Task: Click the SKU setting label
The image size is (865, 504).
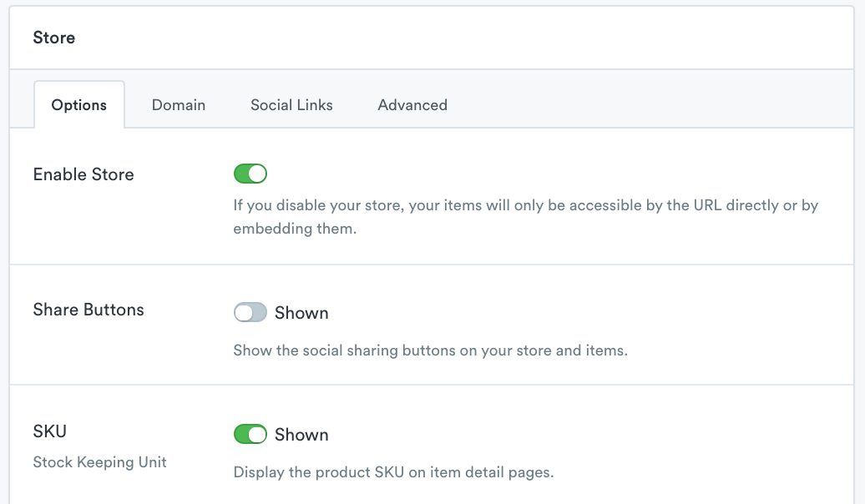Action: (x=49, y=431)
